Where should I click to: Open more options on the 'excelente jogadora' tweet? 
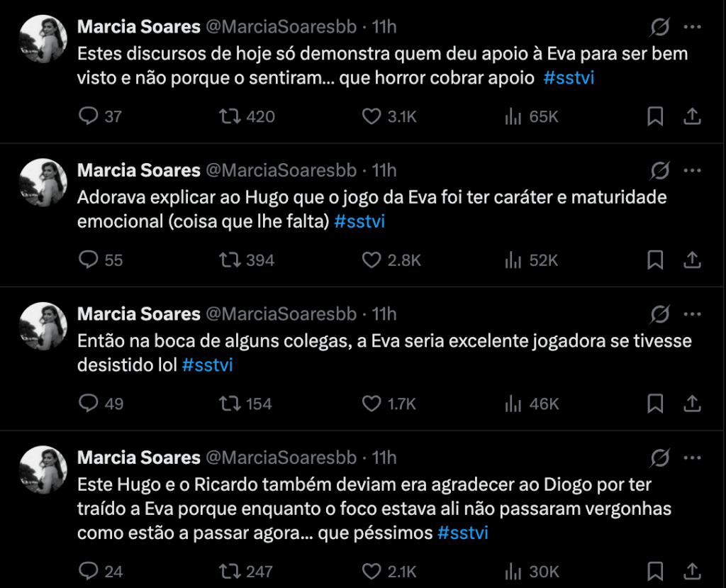692,314
